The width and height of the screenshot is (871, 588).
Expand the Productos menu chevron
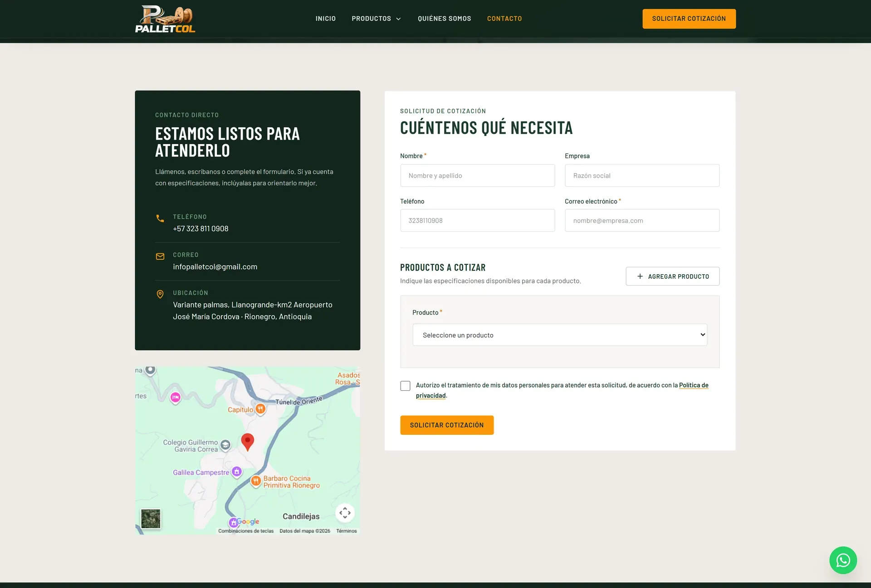click(398, 19)
